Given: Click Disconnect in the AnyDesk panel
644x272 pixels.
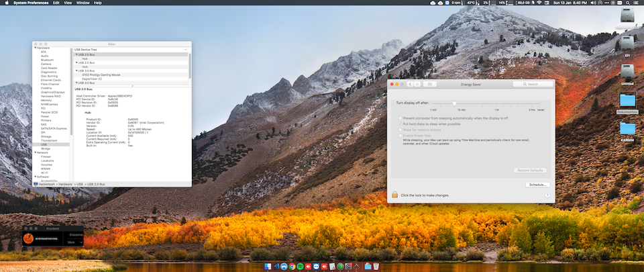Looking at the screenshot, I should coord(75,234).
